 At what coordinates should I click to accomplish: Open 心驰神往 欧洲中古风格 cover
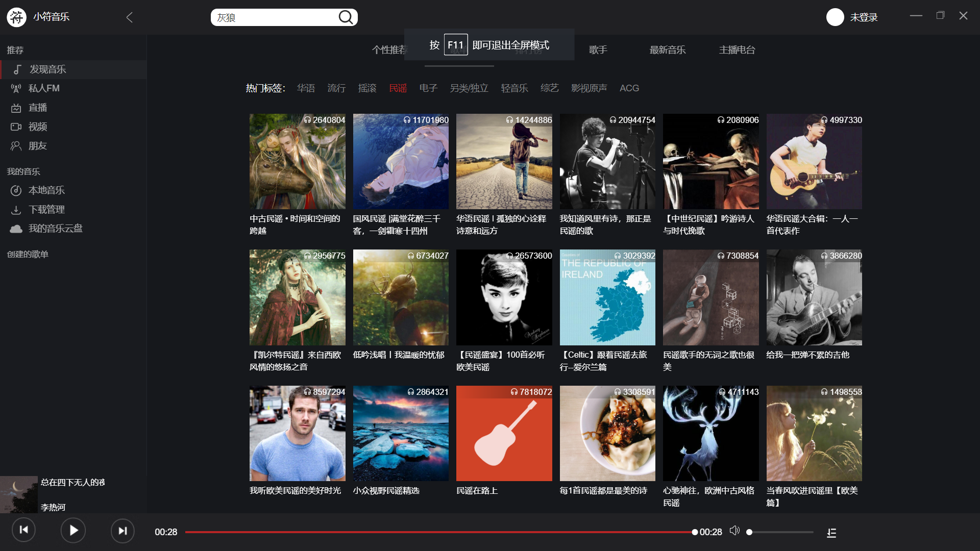tap(711, 433)
